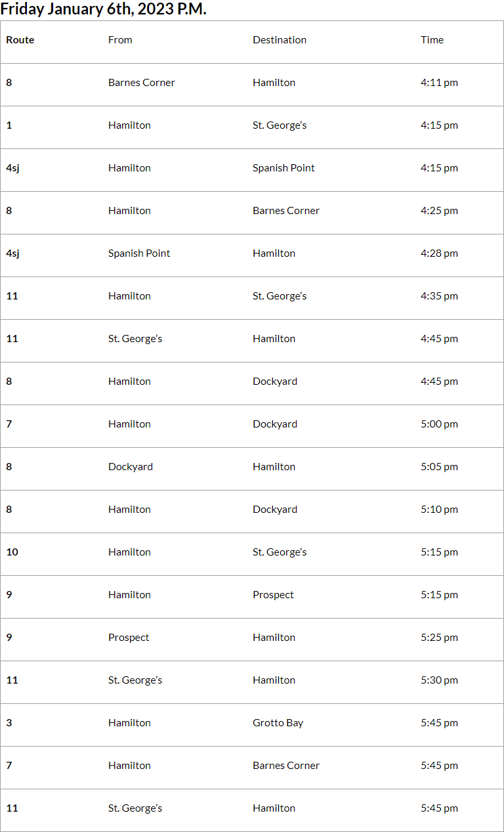The width and height of the screenshot is (504, 832).
Task: Select the 5:25 pm time entry
Action: [x=439, y=638]
